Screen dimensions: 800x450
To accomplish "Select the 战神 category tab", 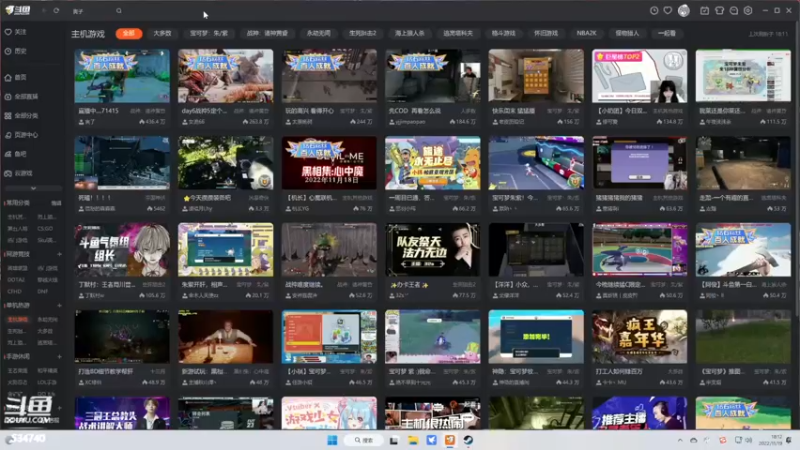I will 267,33.
